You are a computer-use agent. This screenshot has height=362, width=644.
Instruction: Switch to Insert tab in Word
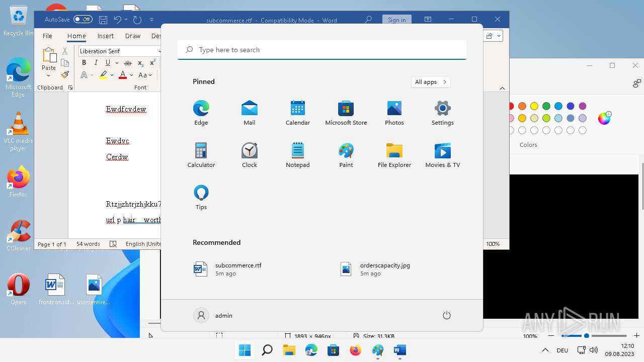click(x=106, y=36)
